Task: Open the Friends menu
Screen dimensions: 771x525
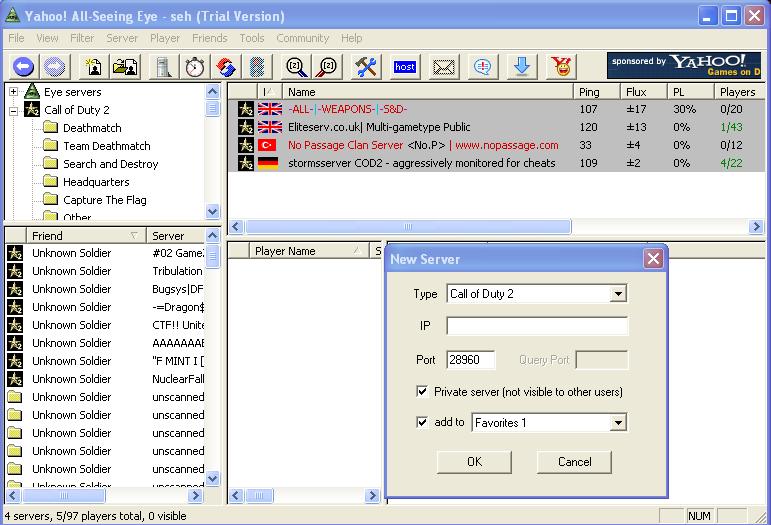Action: pyautogui.click(x=209, y=38)
